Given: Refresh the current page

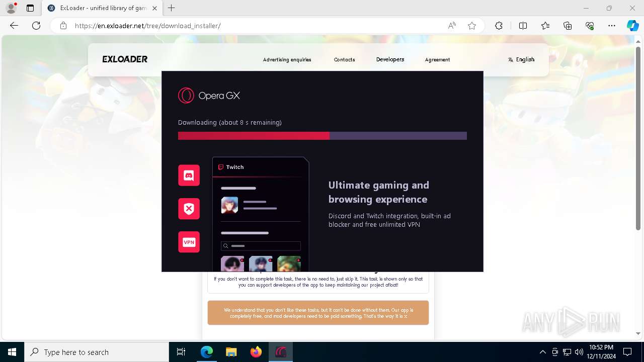Looking at the screenshot, I should [36, 26].
